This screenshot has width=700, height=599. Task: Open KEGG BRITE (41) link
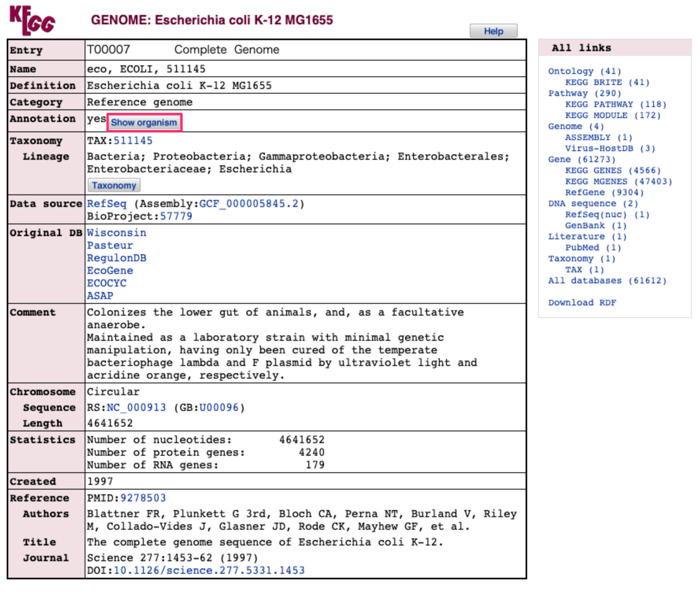[x=607, y=82]
